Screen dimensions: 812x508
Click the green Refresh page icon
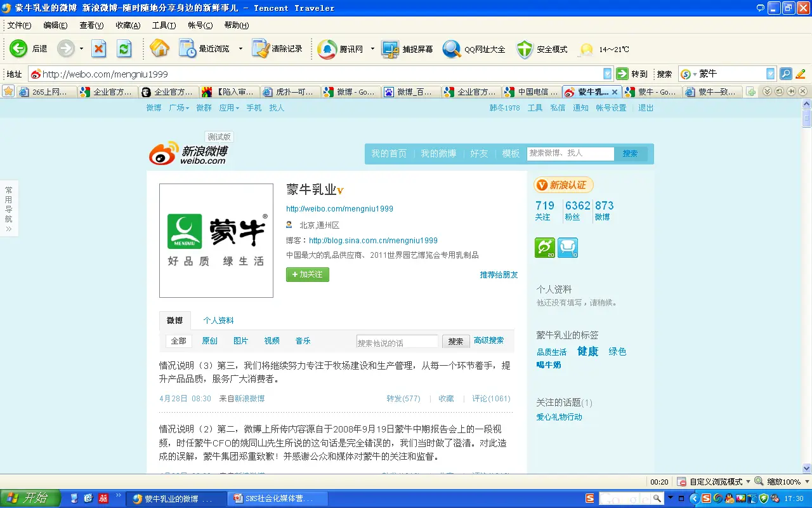click(x=124, y=49)
